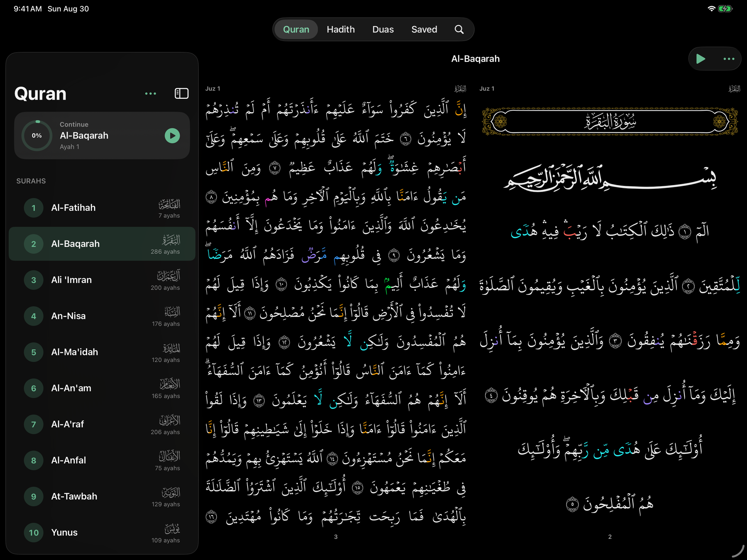Viewport: 747px width, 560px height.
Task: Click the Arabic calligraphy for Al-Anfal
Action: [170, 456]
